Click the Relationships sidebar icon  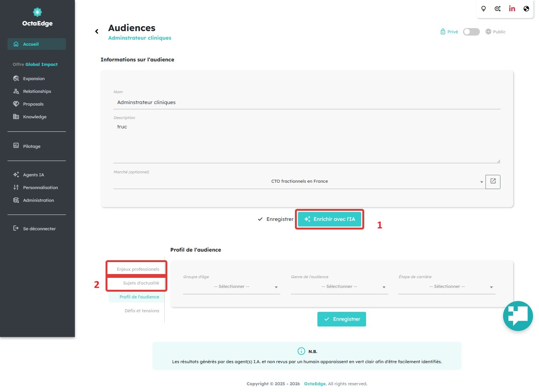click(16, 91)
